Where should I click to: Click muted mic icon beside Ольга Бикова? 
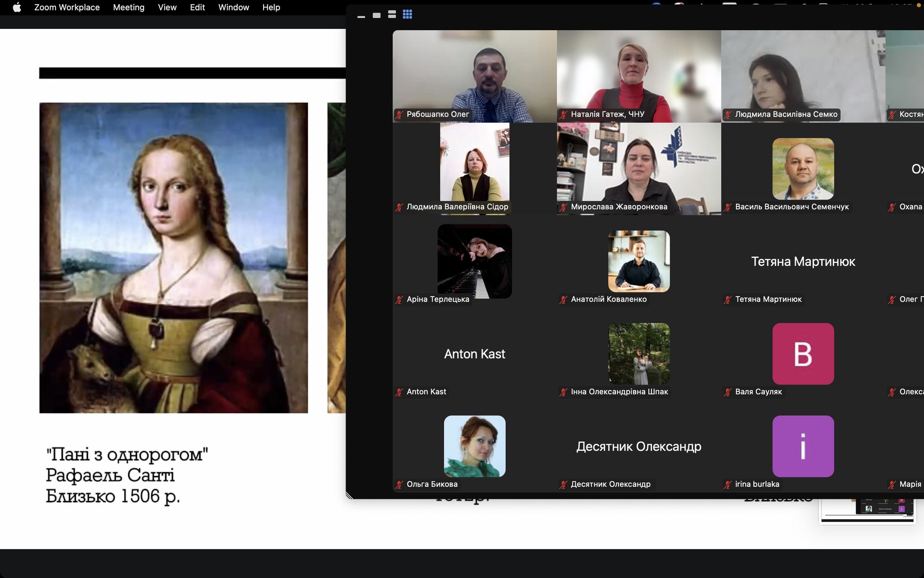tap(399, 485)
